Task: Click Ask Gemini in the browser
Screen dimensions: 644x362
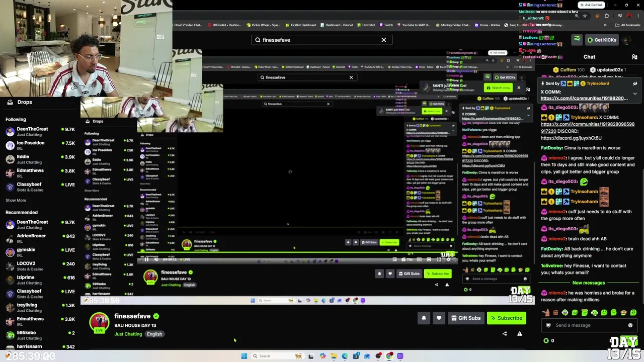Action: click(x=591, y=5)
